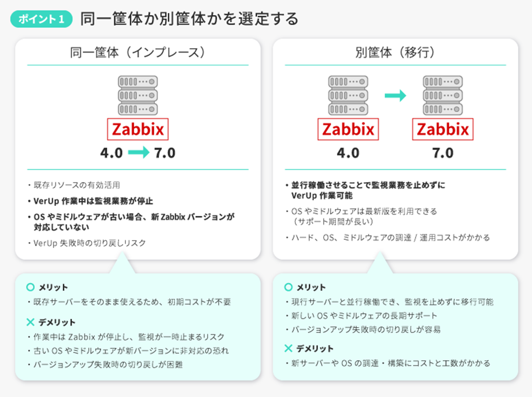532x397 pixels.
Task: Click text OSやミドルウェアは最新版を利用できる
Action: (x=364, y=211)
